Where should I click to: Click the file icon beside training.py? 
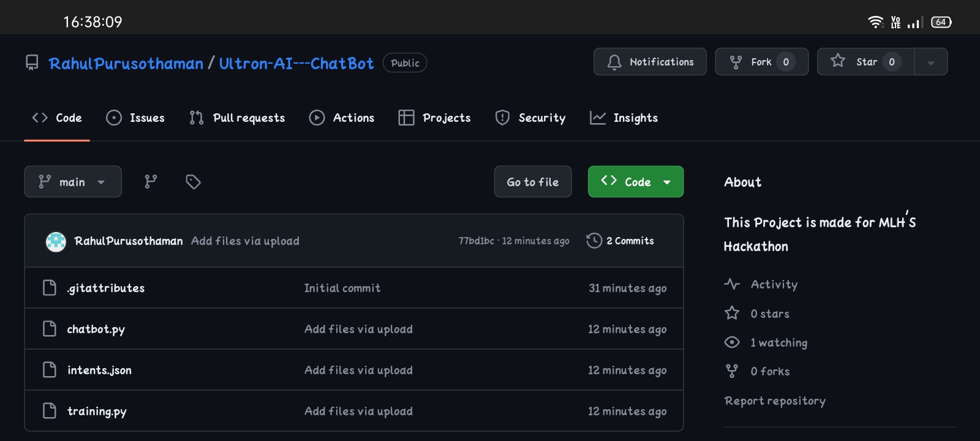(x=50, y=411)
